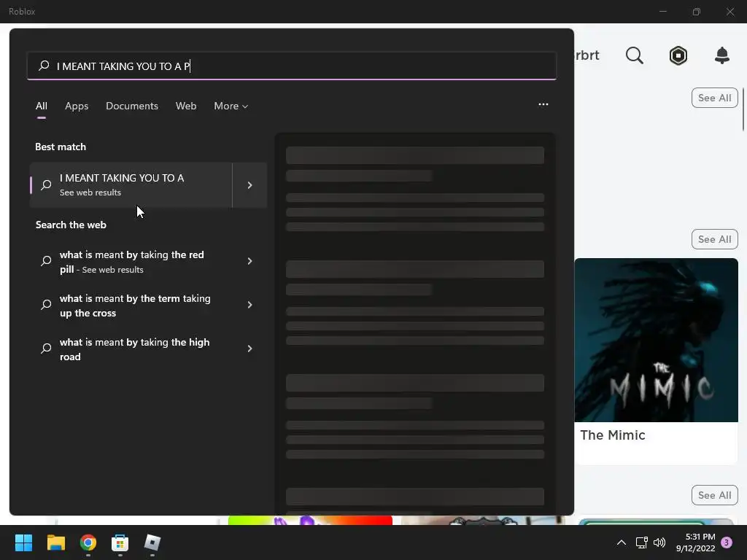Open the taskbar clock and date
747x560 pixels.
tap(695, 542)
